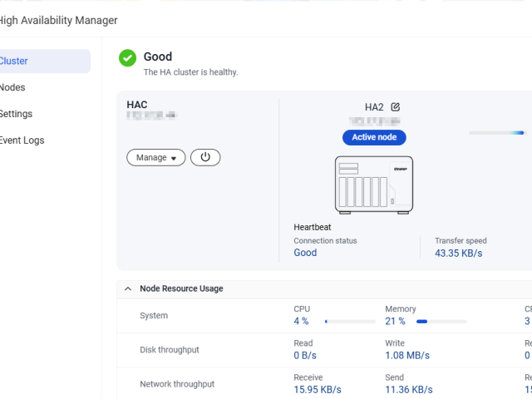Click the heartbeat Good connection status

(x=305, y=253)
